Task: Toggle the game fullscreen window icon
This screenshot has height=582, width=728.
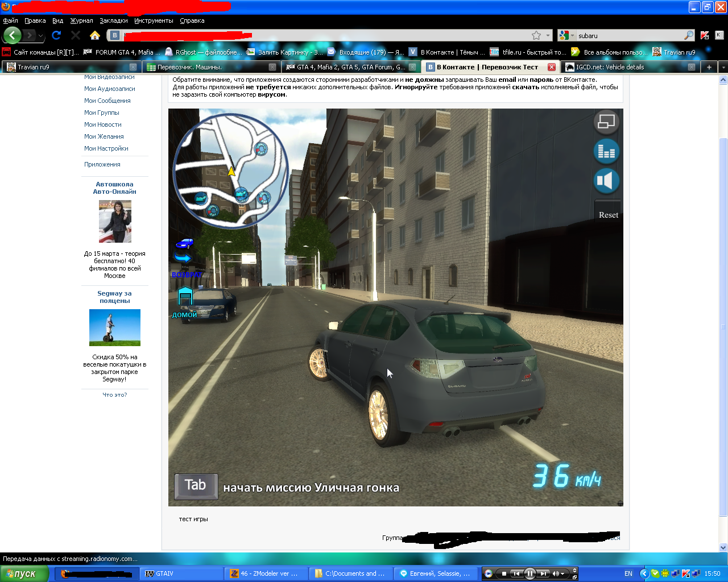Action: [x=606, y=121]
